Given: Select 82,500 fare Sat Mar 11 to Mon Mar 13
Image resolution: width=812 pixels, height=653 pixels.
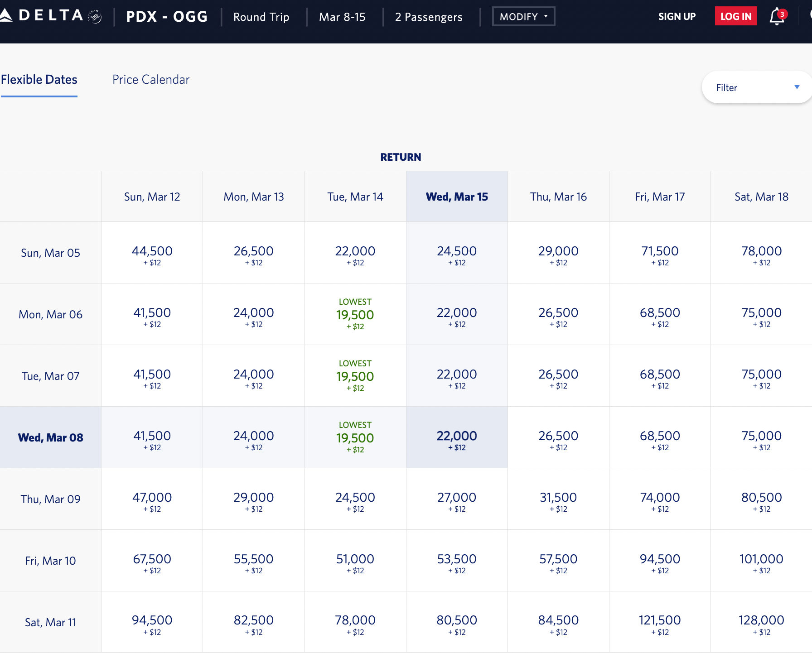Looking at the screenshot, I should coord(254,622).
